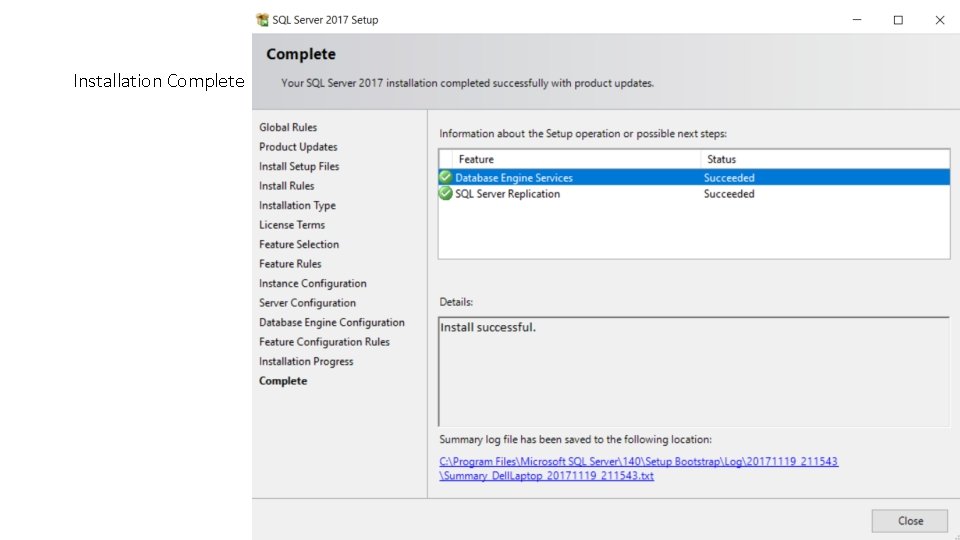Viewport: 960px width, 540px height.
Task: Click the License Terms step
Action: point(291,225)
